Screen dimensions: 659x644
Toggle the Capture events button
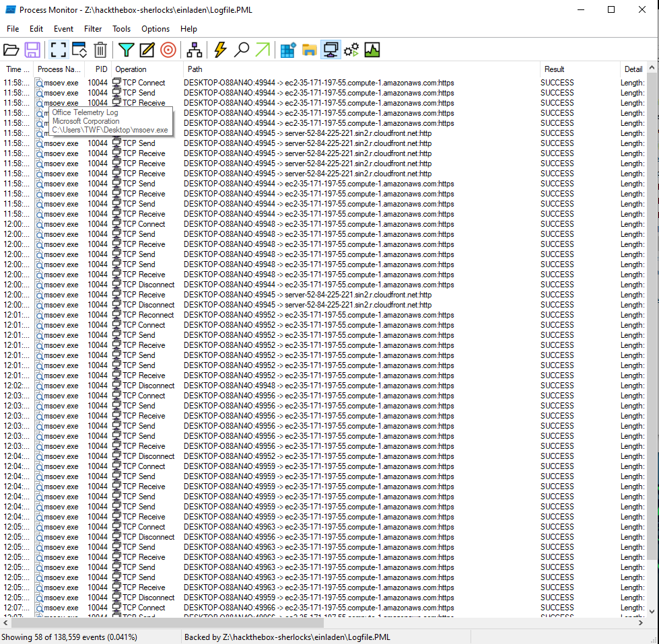pos(58,50)
